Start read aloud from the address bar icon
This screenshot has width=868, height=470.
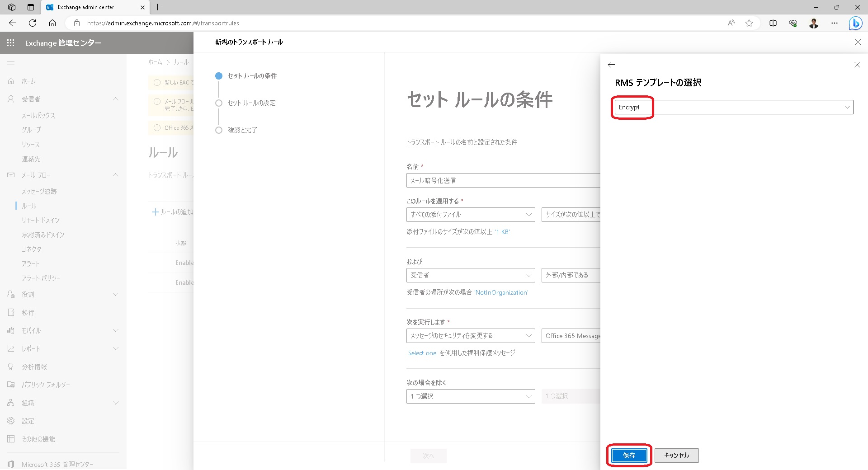coord(731,23)
